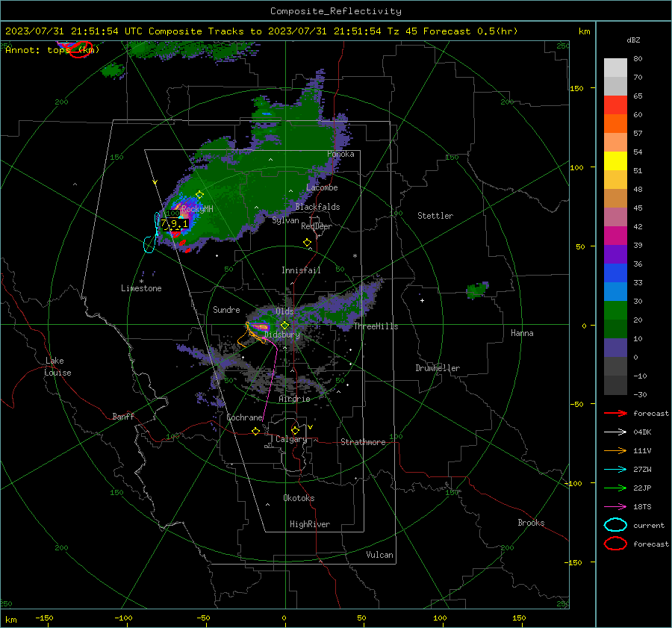Screen dimensions: 672x628
Task: Click the Ponoka city label
Action: point(340,154)
